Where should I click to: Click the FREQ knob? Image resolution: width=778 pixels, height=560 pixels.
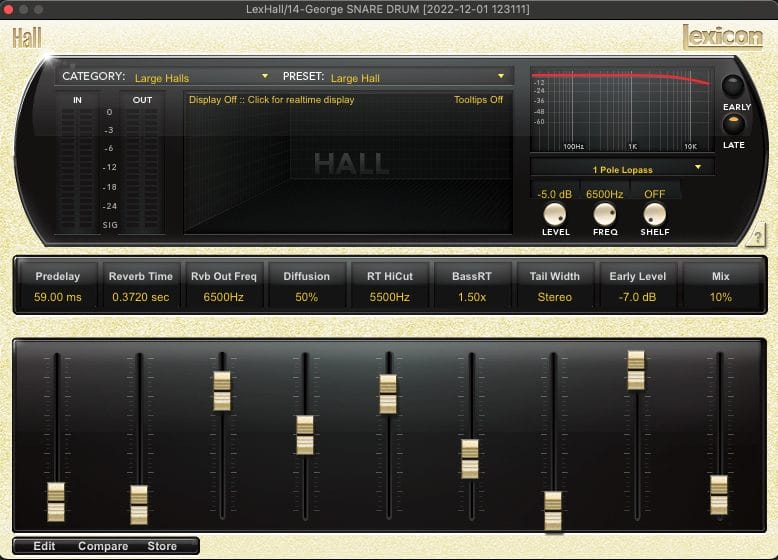(x=604, y=215)
